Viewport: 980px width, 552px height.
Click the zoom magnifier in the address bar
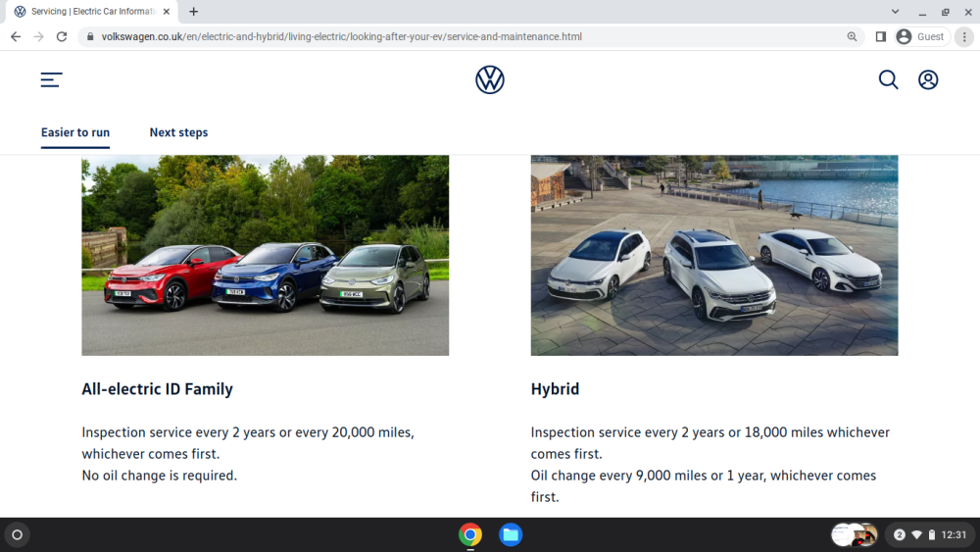click(x=852, y=37)
